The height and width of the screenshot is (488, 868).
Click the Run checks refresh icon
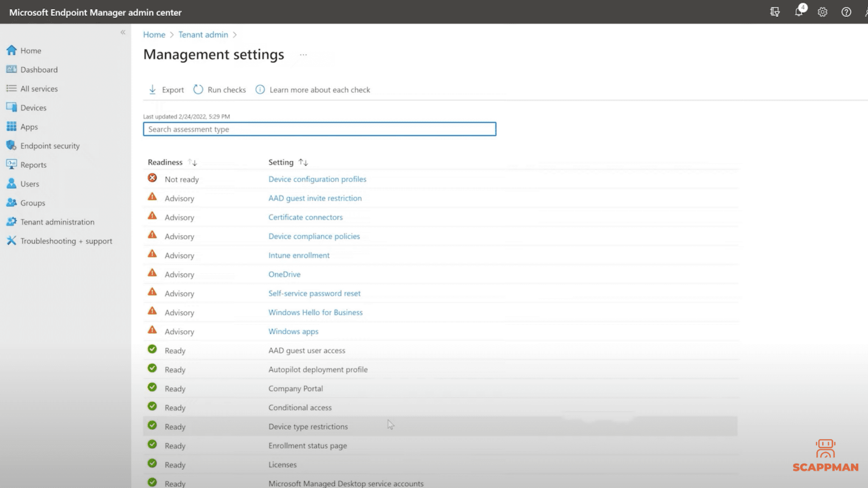(198, 89)
